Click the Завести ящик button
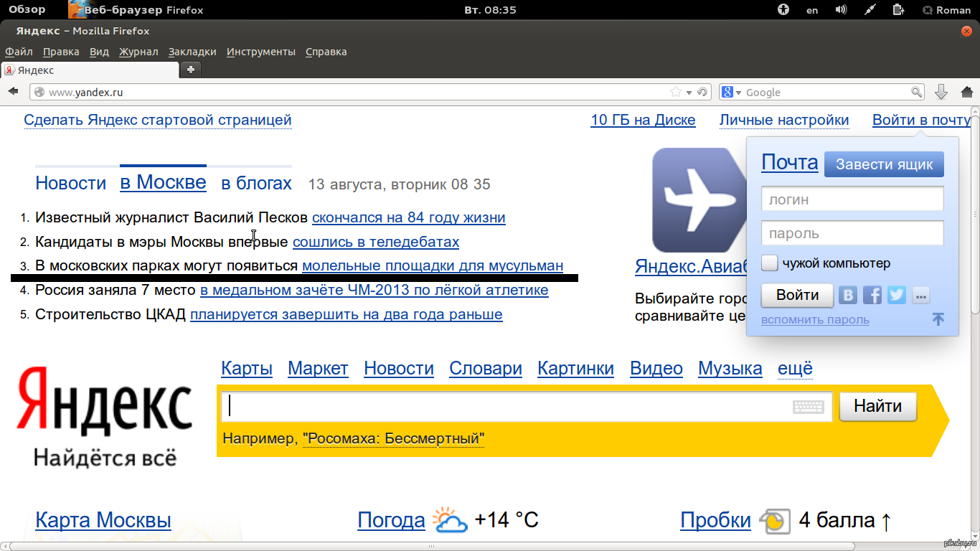The height and width of the screenshot is (551, 980). (x=884, y=164)
